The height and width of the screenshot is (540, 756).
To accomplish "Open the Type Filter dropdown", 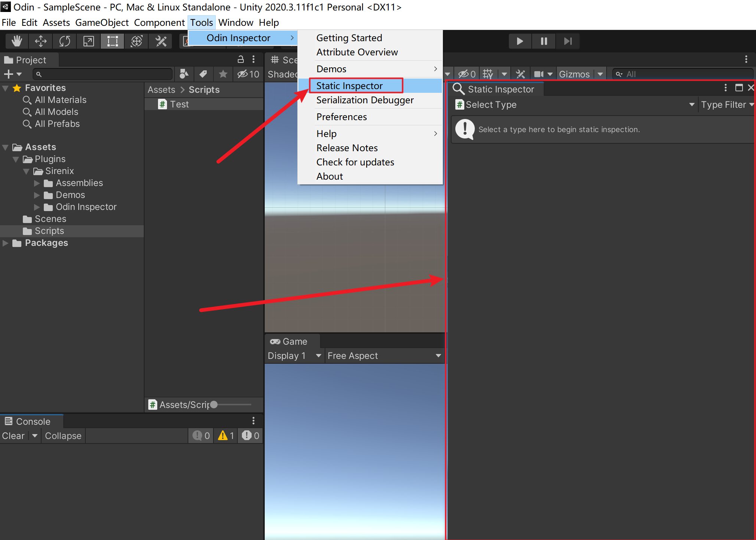I will [727, 105].
